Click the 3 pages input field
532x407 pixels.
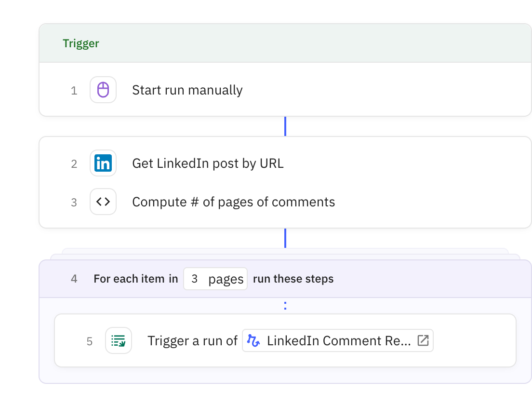click(x=215, y=278)
